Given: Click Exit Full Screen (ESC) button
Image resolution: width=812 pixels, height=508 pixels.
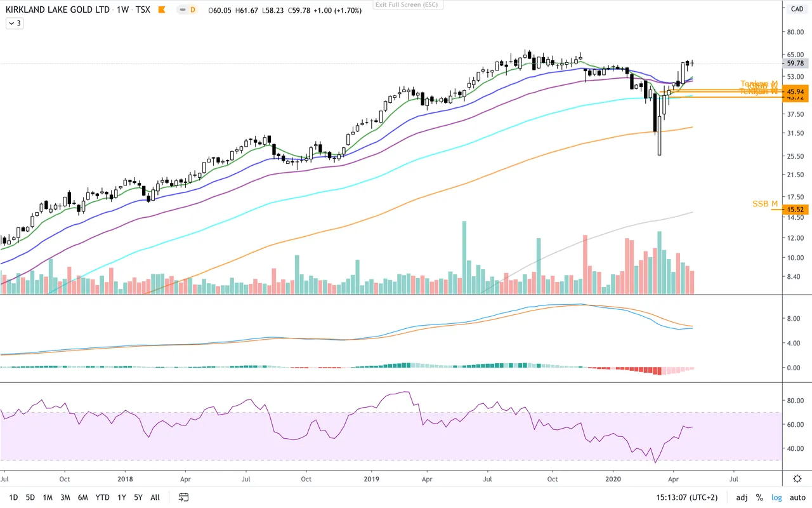Looking at the screenshot, I should coord(407,4).
